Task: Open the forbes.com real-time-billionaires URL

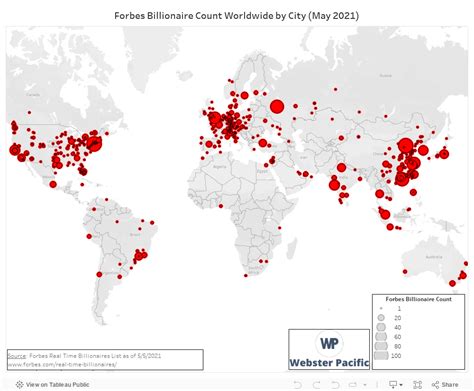Action: (x=62, y=364)
